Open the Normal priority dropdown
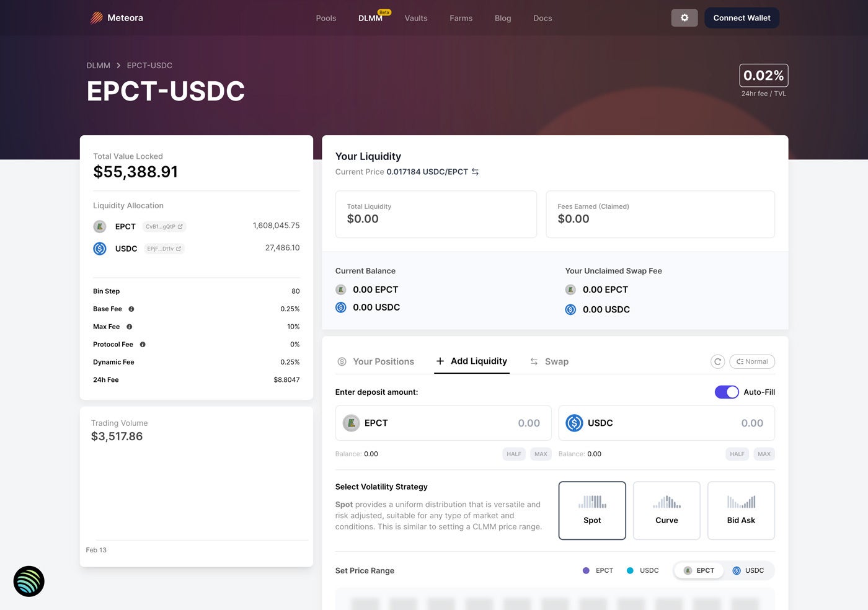The image size is (868, 610). (752, 361)
